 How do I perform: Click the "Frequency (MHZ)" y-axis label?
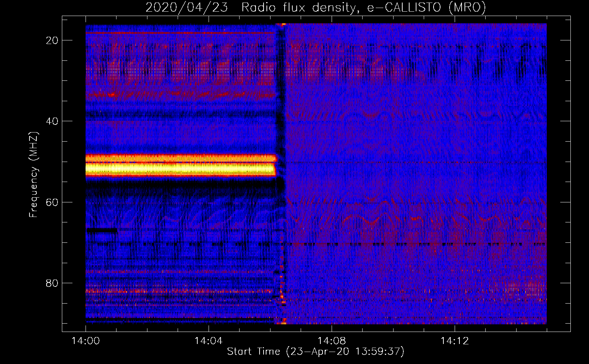click(x=33, y=175)
